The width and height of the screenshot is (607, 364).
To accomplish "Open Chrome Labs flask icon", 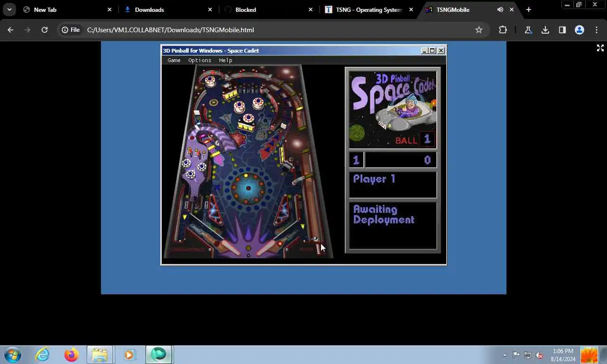I will (528, 30).
